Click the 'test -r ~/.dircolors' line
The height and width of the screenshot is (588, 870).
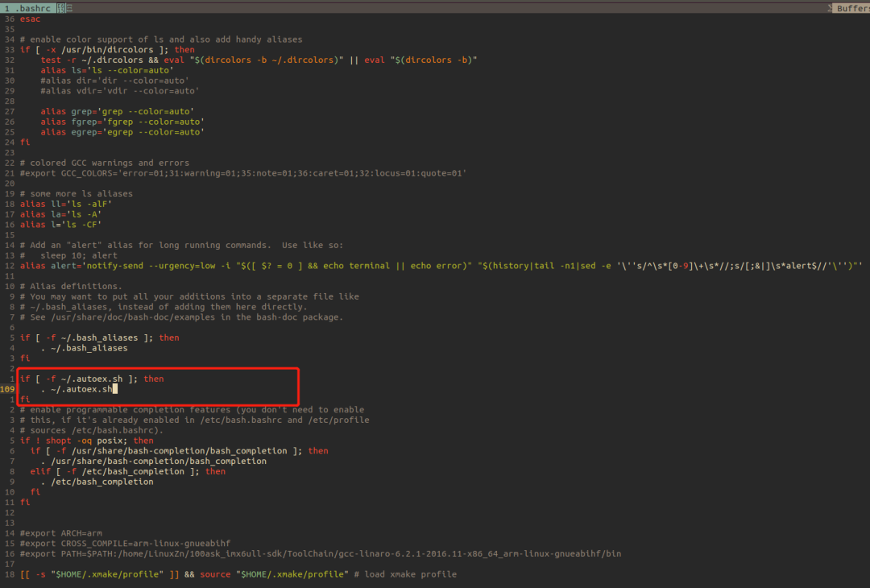coord(259,60)
